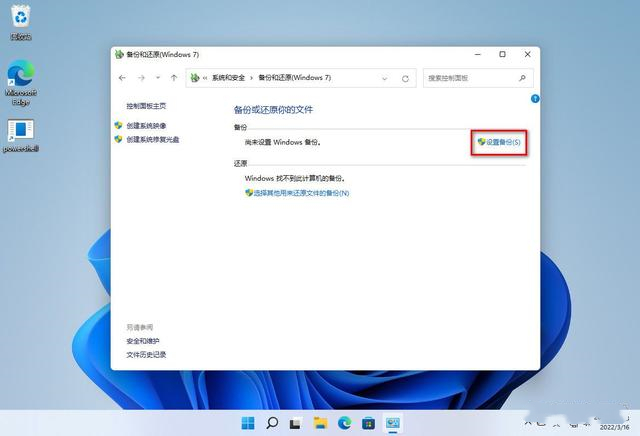The image size is (640, 436).
Task: Refresh the Backup and Restore page
Action: point(405,77)
